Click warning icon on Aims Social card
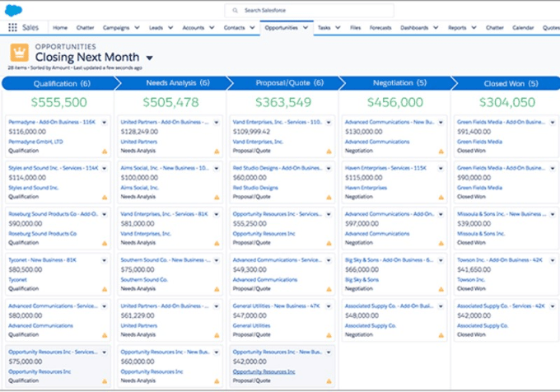The height and width of the screenshot is (392, 560). click(217, 198)
